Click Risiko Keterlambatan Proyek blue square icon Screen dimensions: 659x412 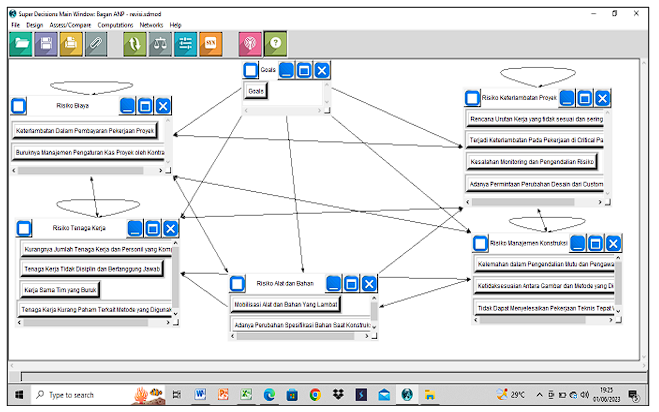click(472, 98)
